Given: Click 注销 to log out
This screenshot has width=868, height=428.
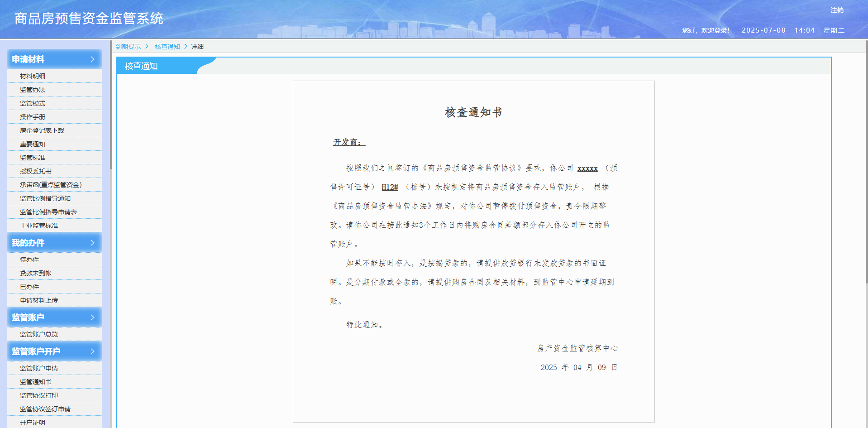Looking at the screenshot, I should coord(837,10).
